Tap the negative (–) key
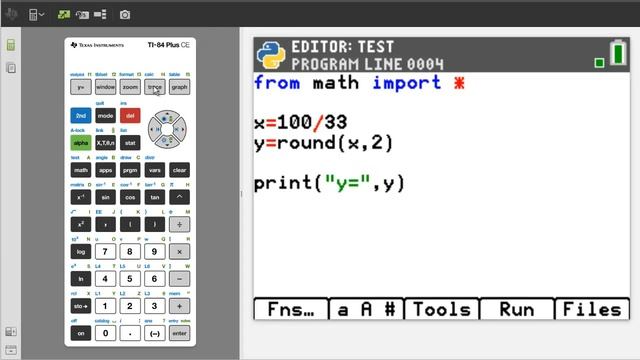Image resolution: width=640 pixels, height=360 pixels. click(x=155, y=333)
